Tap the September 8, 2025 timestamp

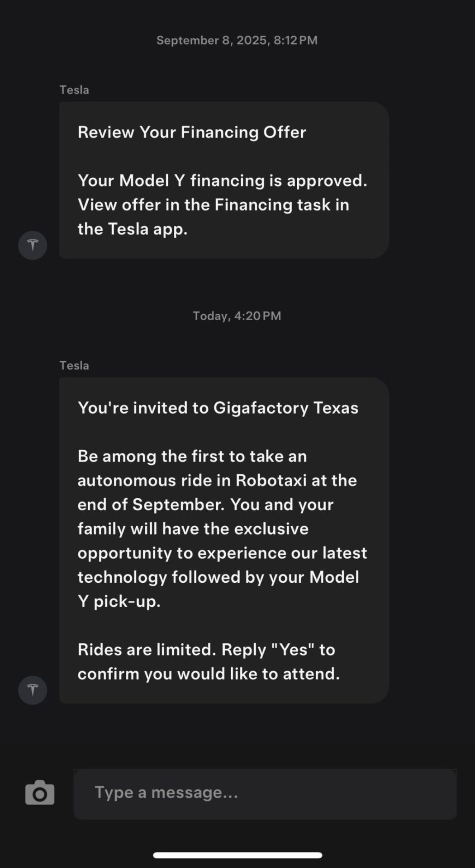pos(237,40)
